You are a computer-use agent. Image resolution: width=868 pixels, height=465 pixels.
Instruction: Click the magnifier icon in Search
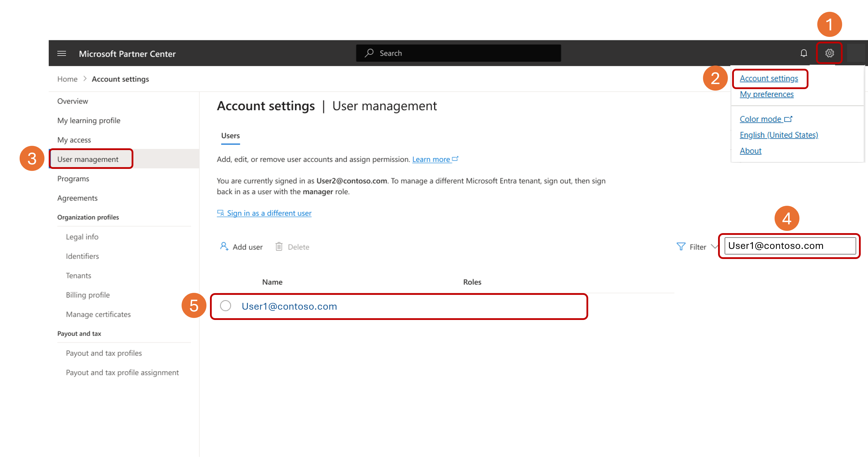tap(369, 53)
